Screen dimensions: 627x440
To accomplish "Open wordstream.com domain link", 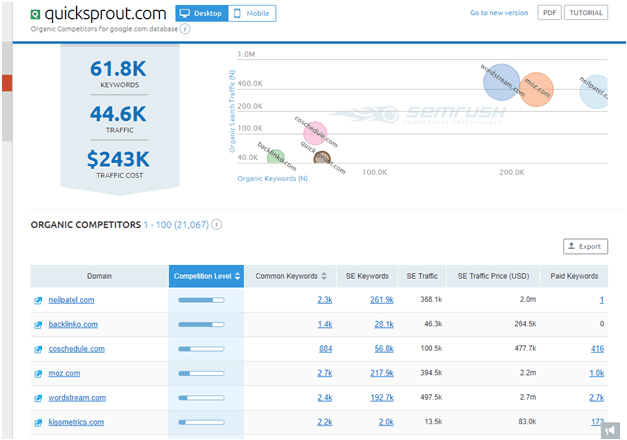I will point(77,398).
